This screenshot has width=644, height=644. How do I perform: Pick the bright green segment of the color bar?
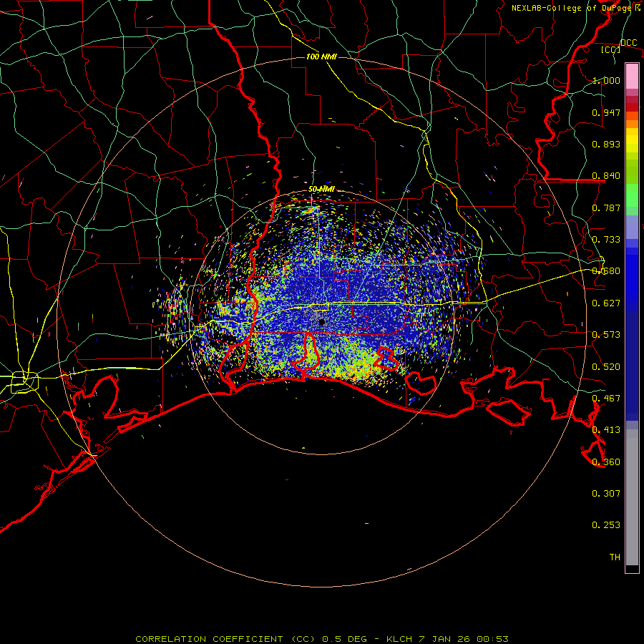click(632, 195)
